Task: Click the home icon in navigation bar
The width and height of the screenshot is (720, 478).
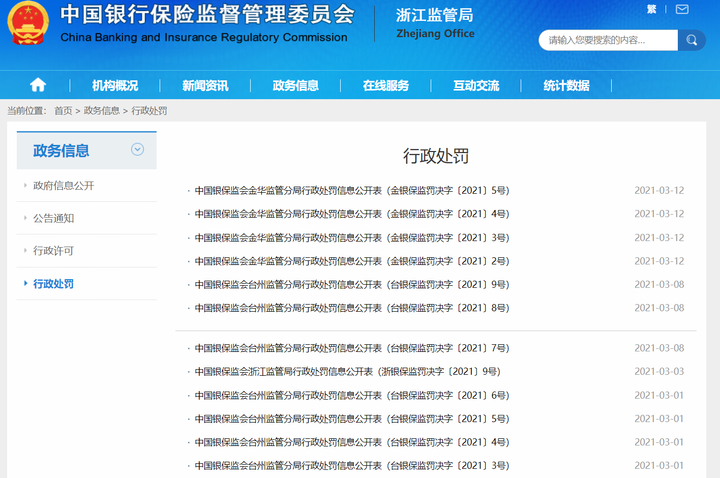Action: [x=38, y=85]
